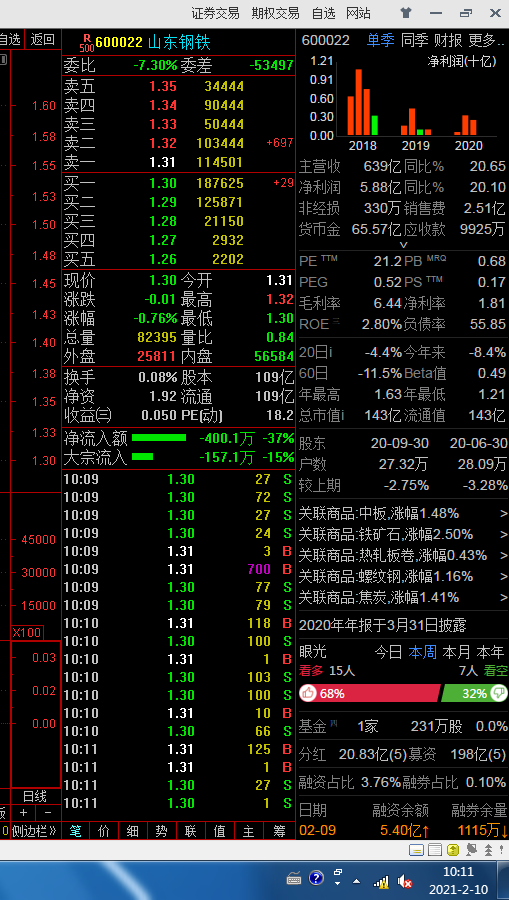Open the 证券交易 menu
The image size is (509, 900).
(x=216, y=13)
